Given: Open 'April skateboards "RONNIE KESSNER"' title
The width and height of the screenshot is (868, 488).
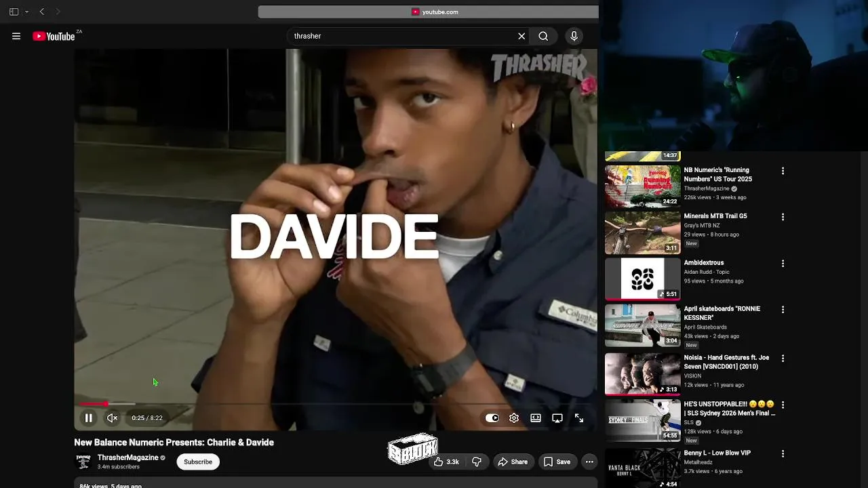Looking at the screenshot, I should (x=722, y=313).
